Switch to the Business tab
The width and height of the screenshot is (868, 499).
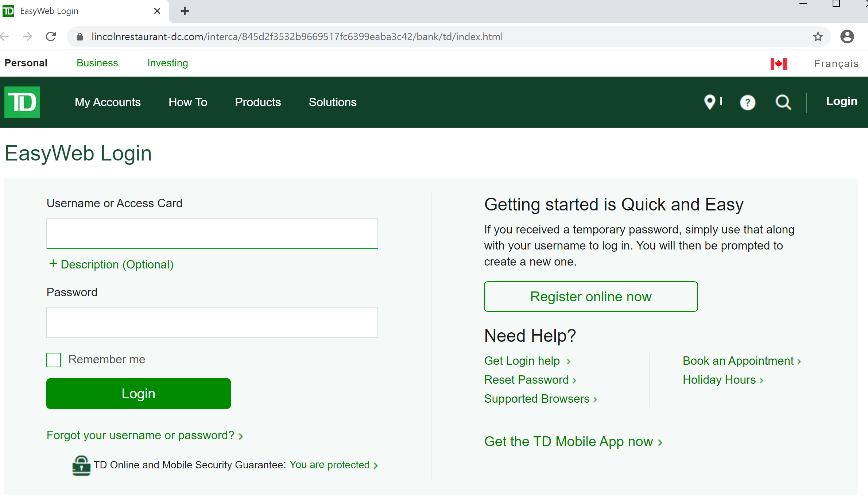pyautogui.click(x=97, y=63)
